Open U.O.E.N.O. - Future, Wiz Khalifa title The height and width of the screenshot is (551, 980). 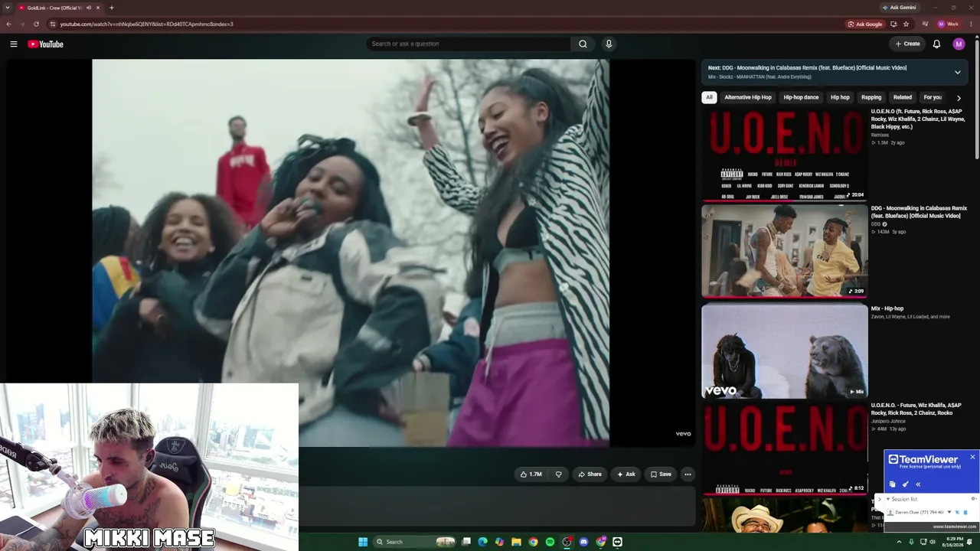tap(917, 409)
